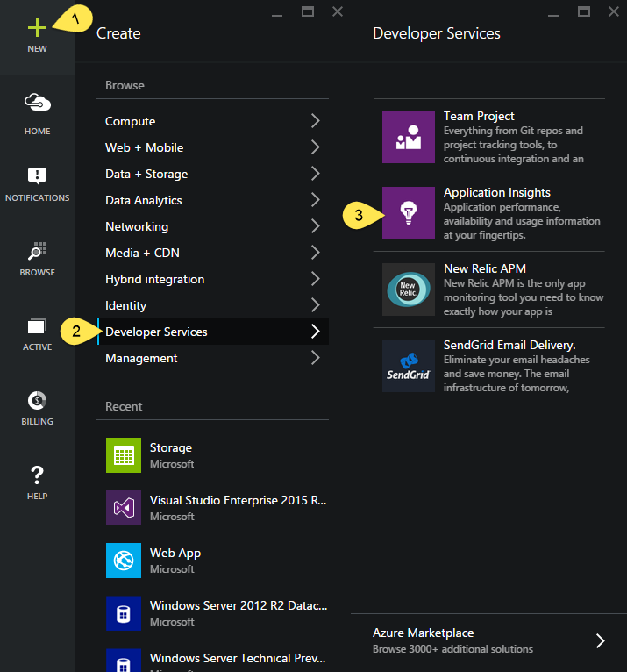This screenshot has width=627, height=672.
Task: Open the NOTIFICATIONS icon in sidebar
Action: coord(37,175)
